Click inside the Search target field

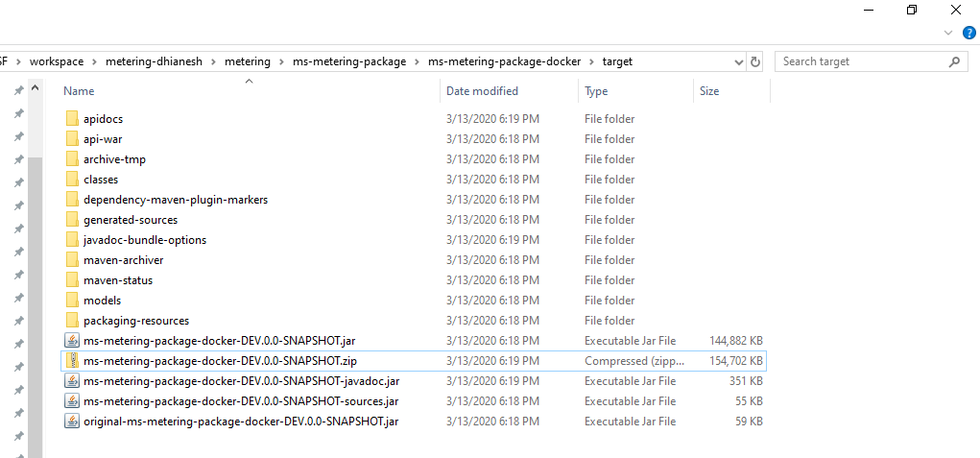859,61
